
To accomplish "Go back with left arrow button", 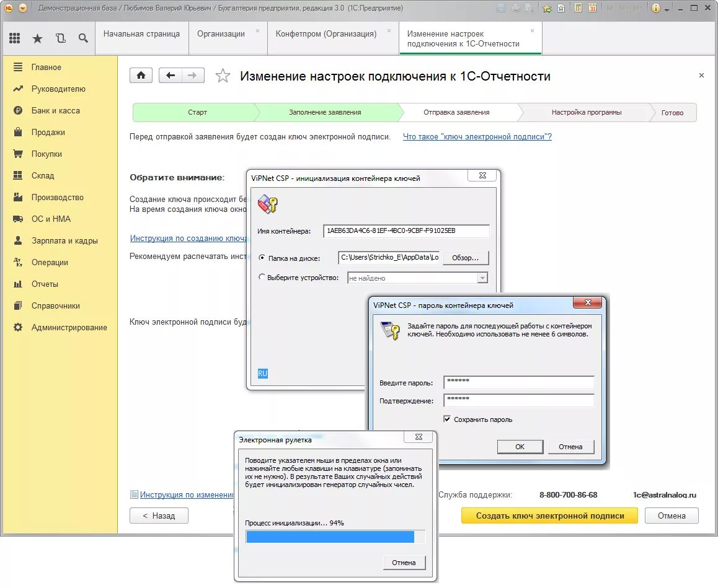I will click(x=171, y=76).
